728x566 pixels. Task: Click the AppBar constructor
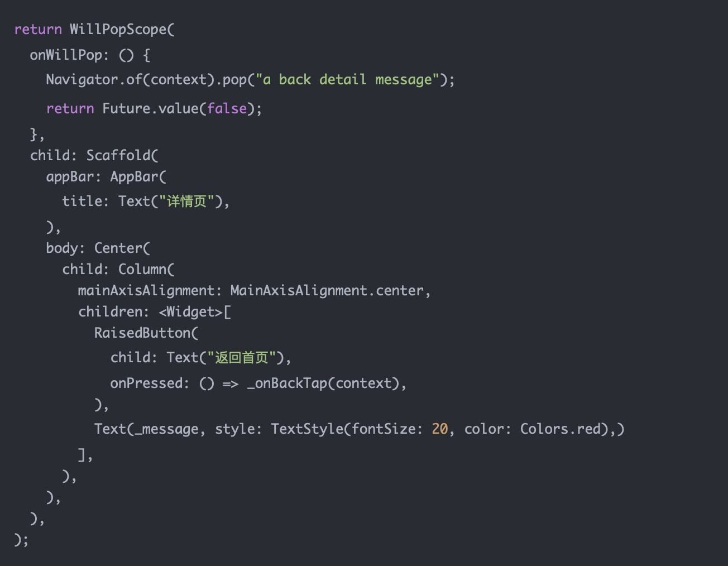point(135,177)
